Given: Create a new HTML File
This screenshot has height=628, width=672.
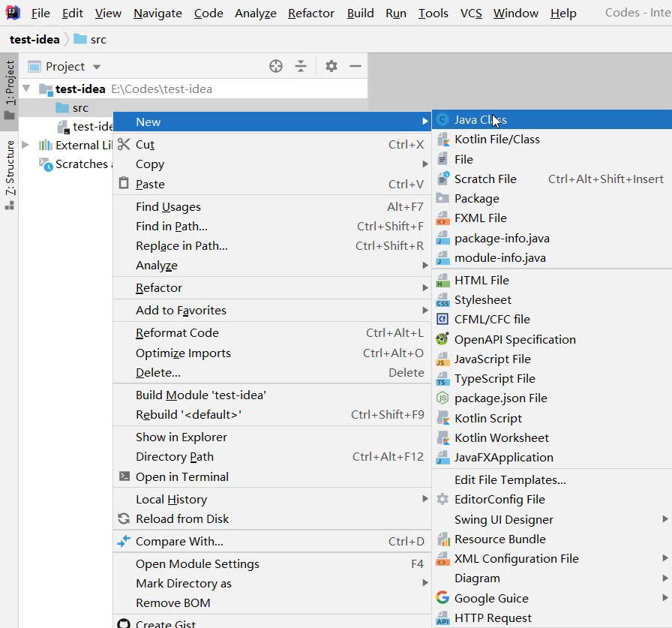Looking at the screenshot, I should (481, 281).
